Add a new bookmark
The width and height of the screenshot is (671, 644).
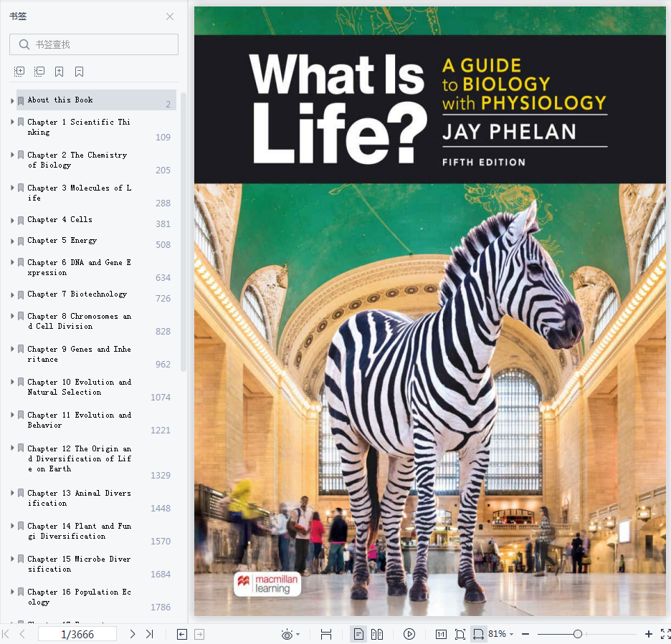(x=59, y=72)
